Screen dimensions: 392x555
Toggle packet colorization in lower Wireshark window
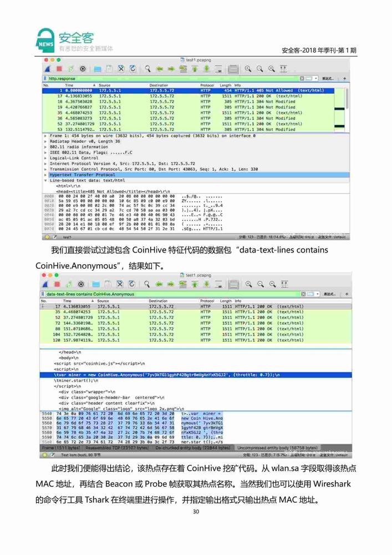pos(233,284)
